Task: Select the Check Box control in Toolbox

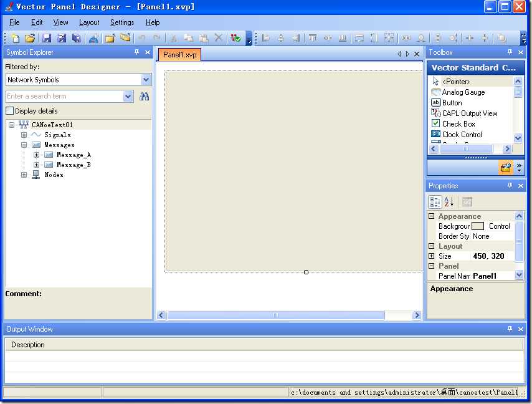Action: click(x=472, y=124)
